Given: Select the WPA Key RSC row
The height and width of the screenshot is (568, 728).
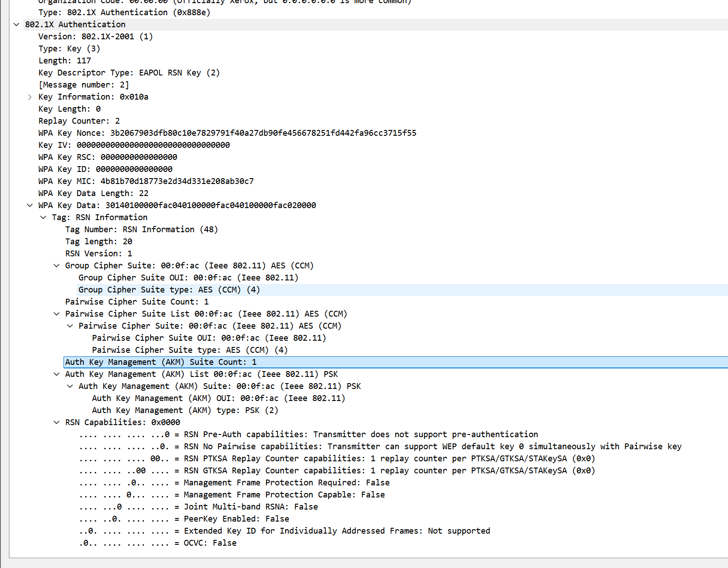Looking at the screenshot, I should pos(108,157).
